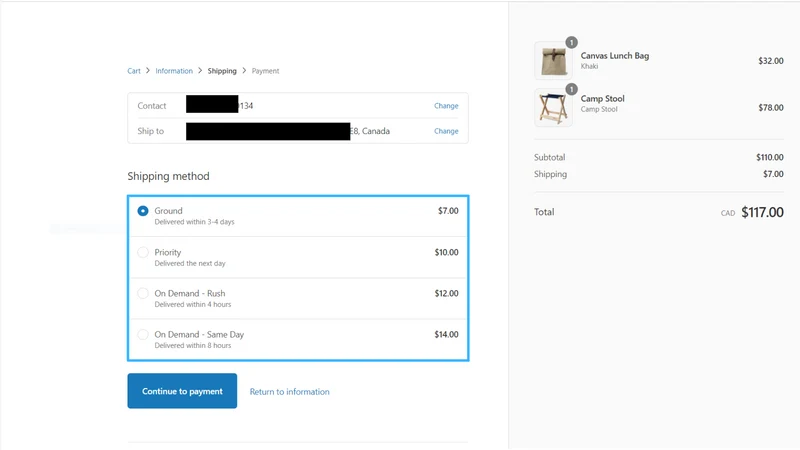800x450 pixels.
Task: Click the chevron after Cart breadcrumb
Action: pyautogui.click(x=148, y=70)
